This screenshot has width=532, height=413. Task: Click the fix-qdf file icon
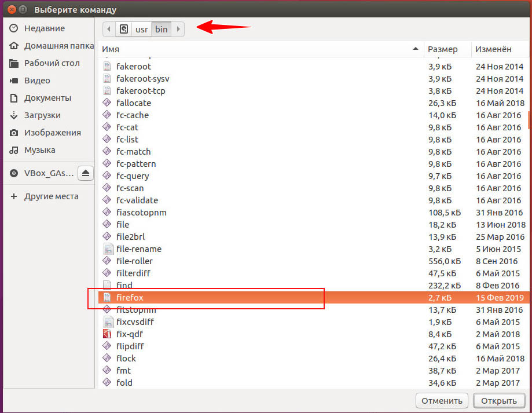107,334
